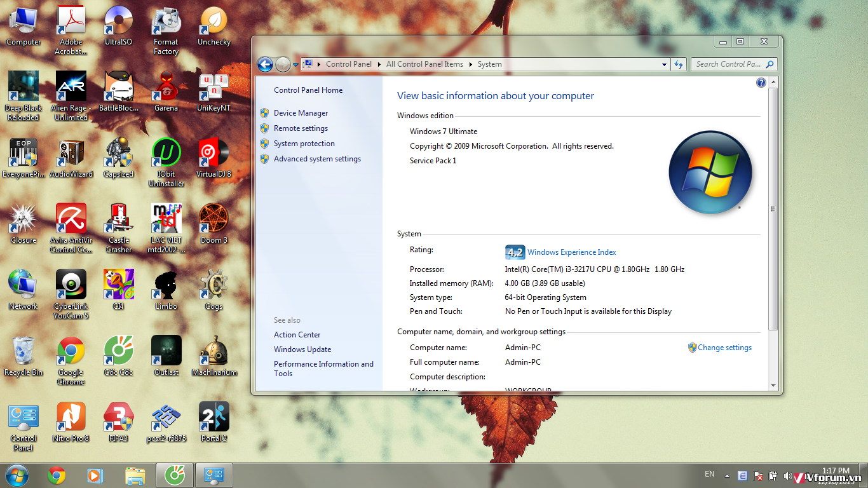
Task: Select the Limbo game icon
Action: point(166,290)
